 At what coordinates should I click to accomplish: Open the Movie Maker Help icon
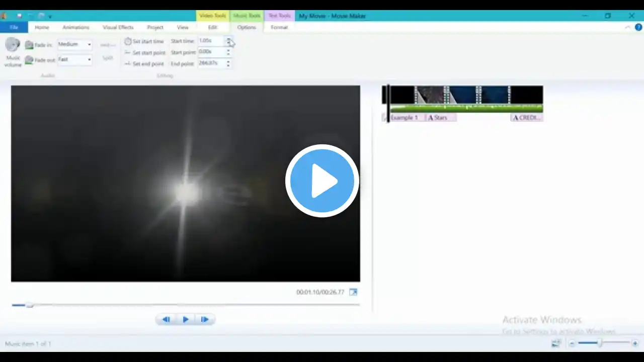click(x=638, y=27)
